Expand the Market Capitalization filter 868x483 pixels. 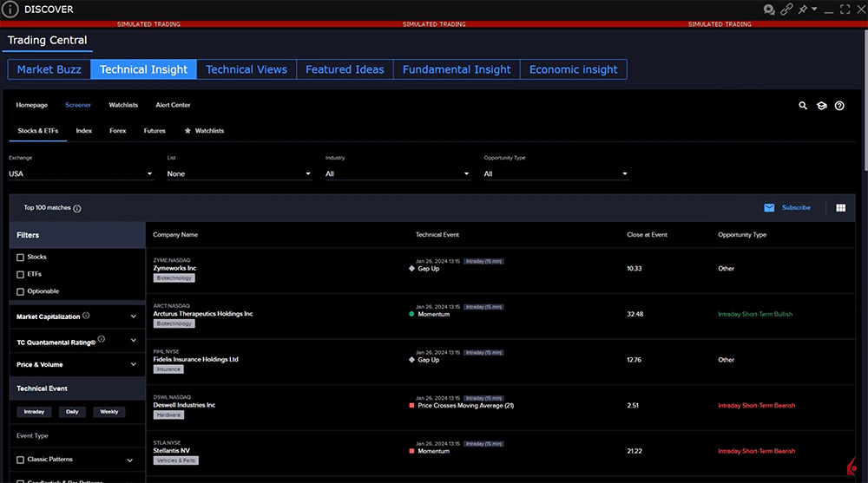133,317
